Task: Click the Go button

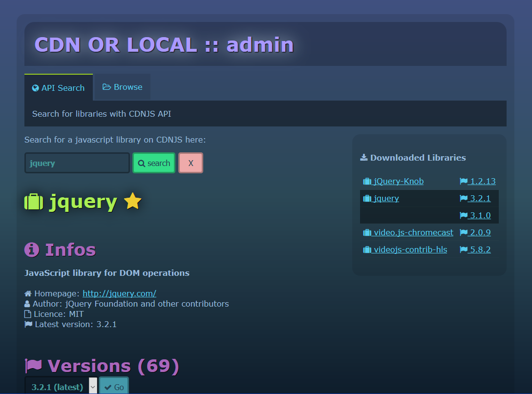Action: coord(114,387)
